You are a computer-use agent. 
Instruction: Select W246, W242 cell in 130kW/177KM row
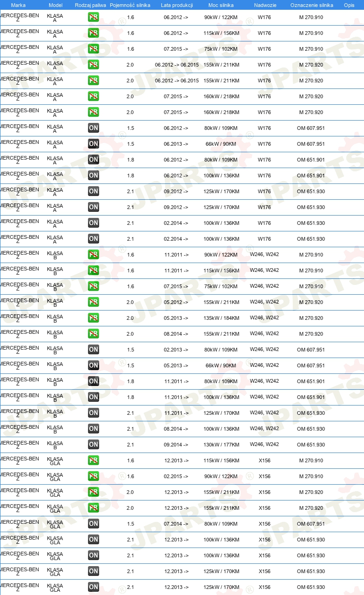264,444
